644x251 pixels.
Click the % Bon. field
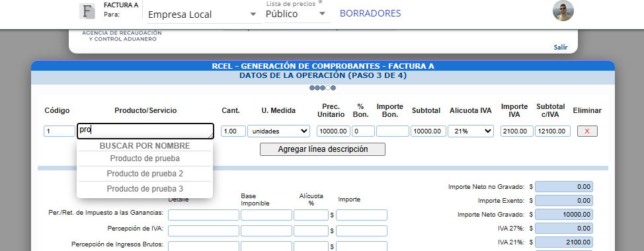click(363, 131)
